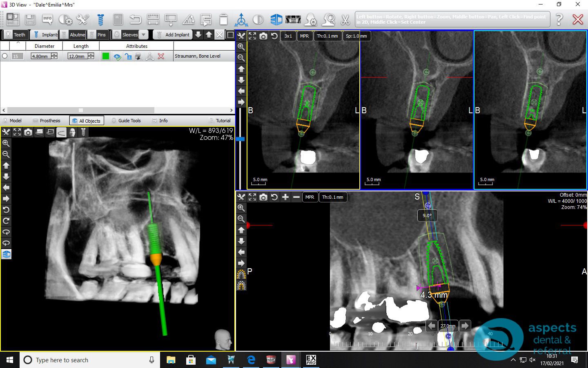Viewport: 588px width, 368px height.
Task: Click maximize arrows icon in cross-section view
Action: (252, 36)
